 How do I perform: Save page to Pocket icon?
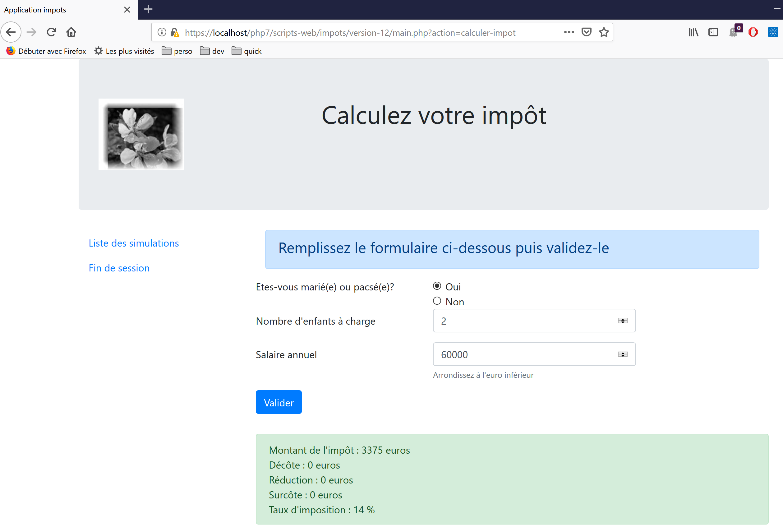click(x=586, y=32)
